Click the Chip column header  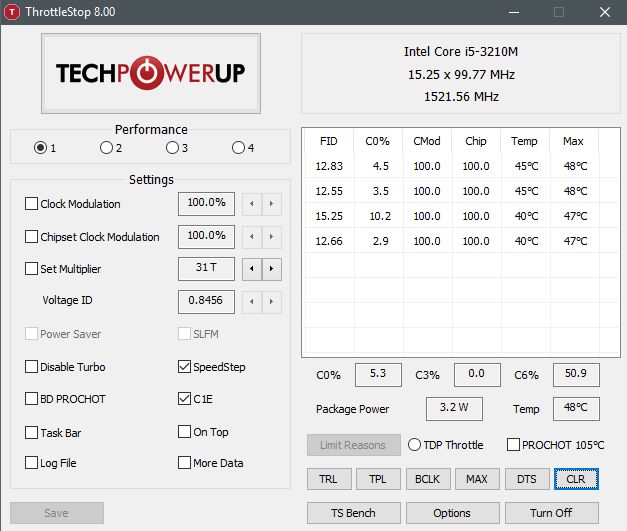(476, 141)
